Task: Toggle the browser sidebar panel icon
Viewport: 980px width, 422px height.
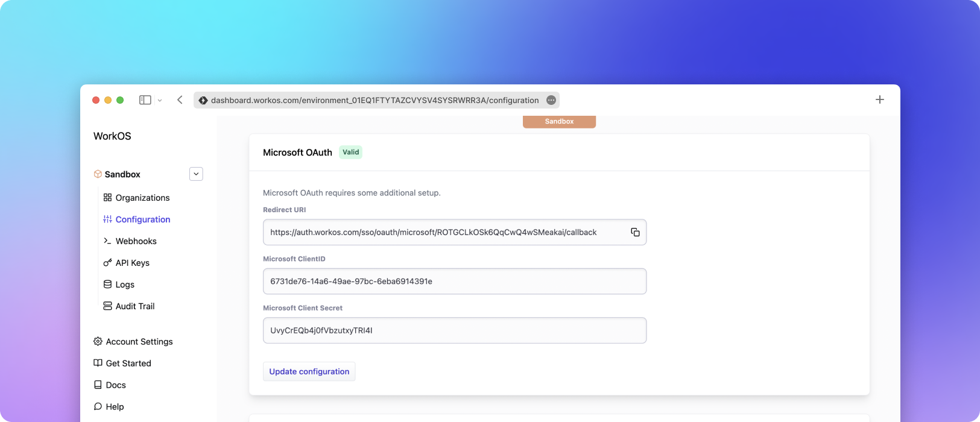Action: coord(145,100)
